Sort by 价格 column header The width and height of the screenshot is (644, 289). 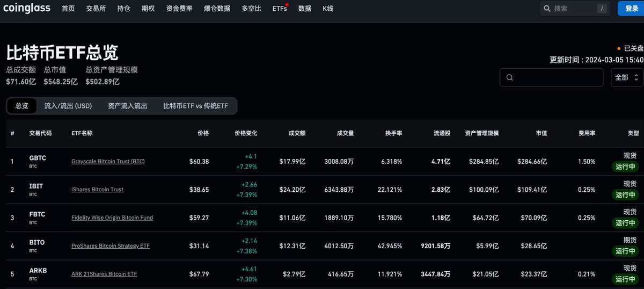pyautogui.click(x=203, y=133)
